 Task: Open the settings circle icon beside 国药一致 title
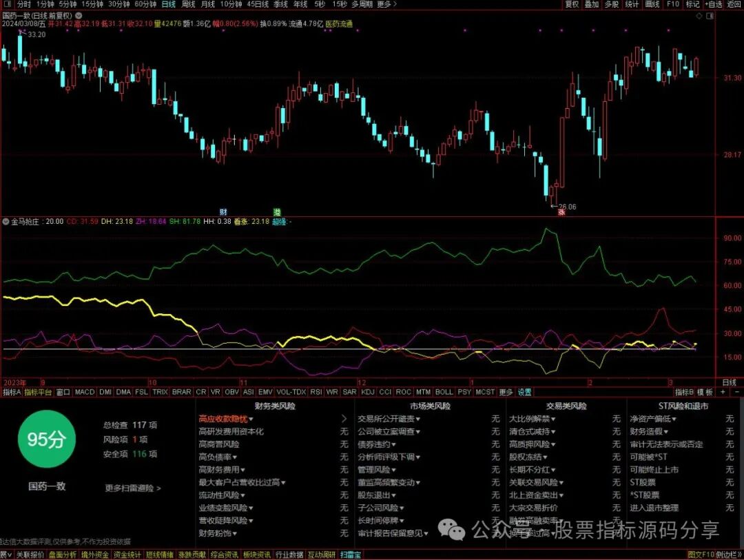tap(79, 15)
